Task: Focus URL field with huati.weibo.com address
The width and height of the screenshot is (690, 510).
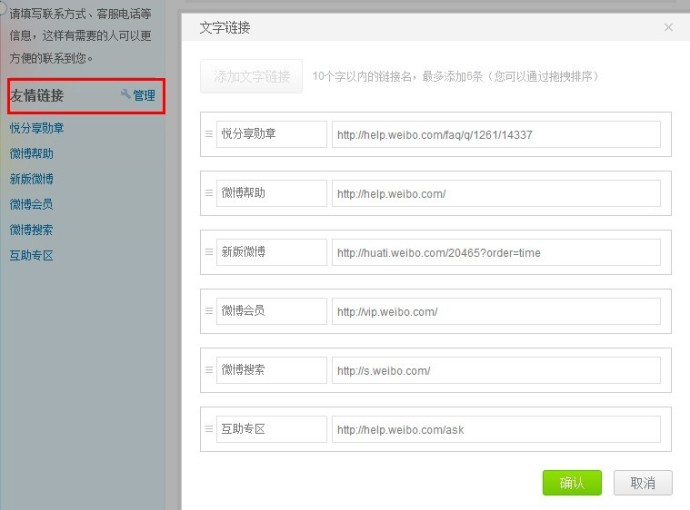Action: coord(496,252)
